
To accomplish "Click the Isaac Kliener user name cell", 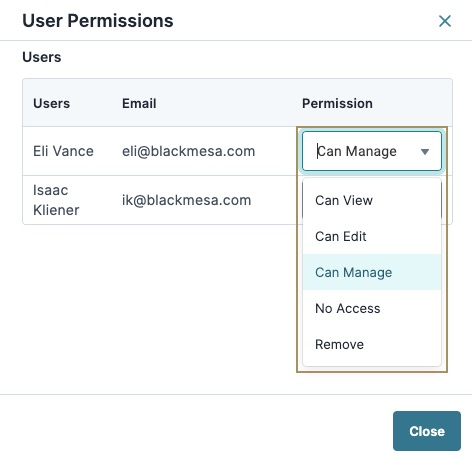I will tap(56, 200).
